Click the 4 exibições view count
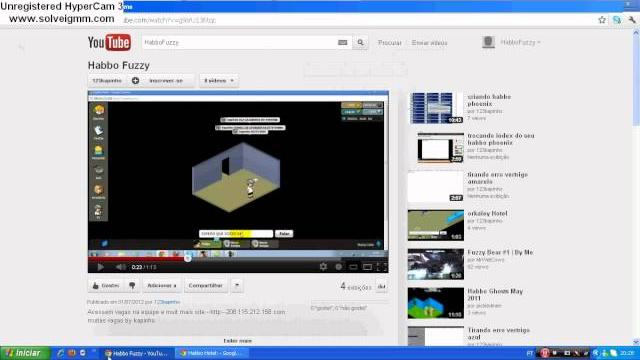Viewport: 640px width, 360px height. coord(356,287)
